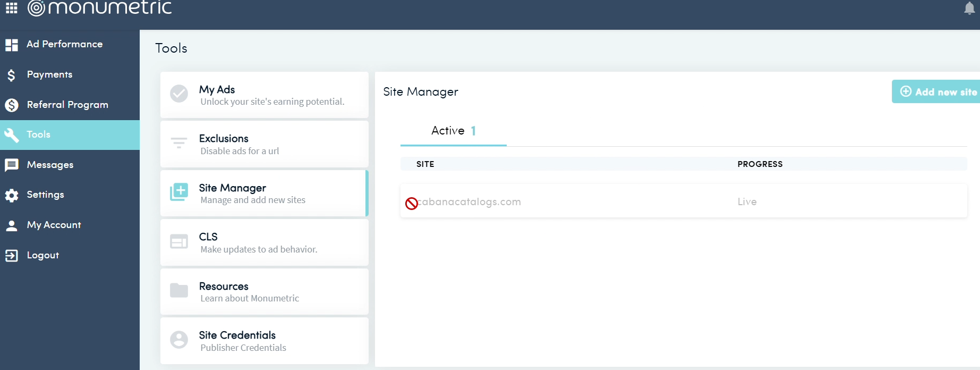Log out of Monumetric
The height and width of the screenshot is (370, 980).
(x=70, y=255)
